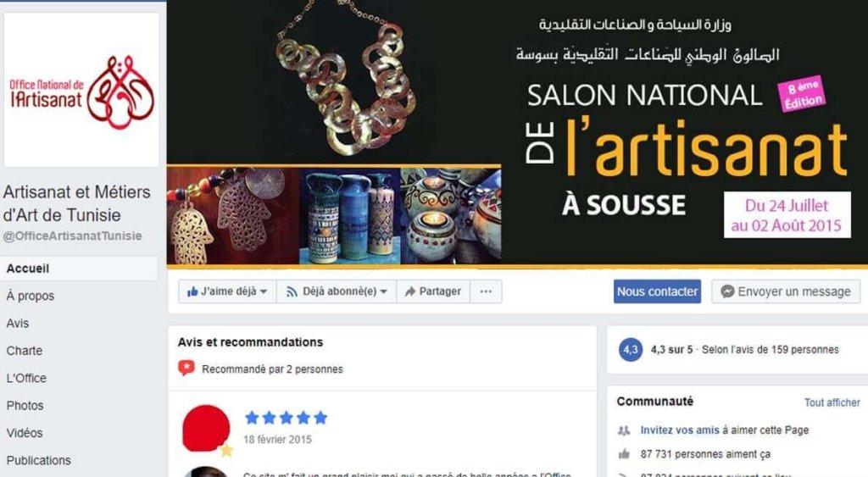Open the Office National de l'Artisanat profile picture
Screen dimensions: 868x477
(81, 90)
